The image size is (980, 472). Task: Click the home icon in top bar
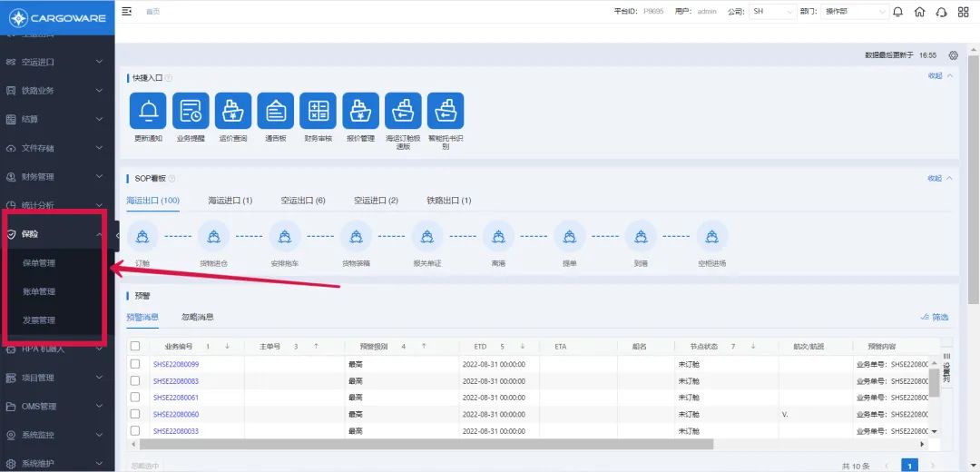point(919,12)
